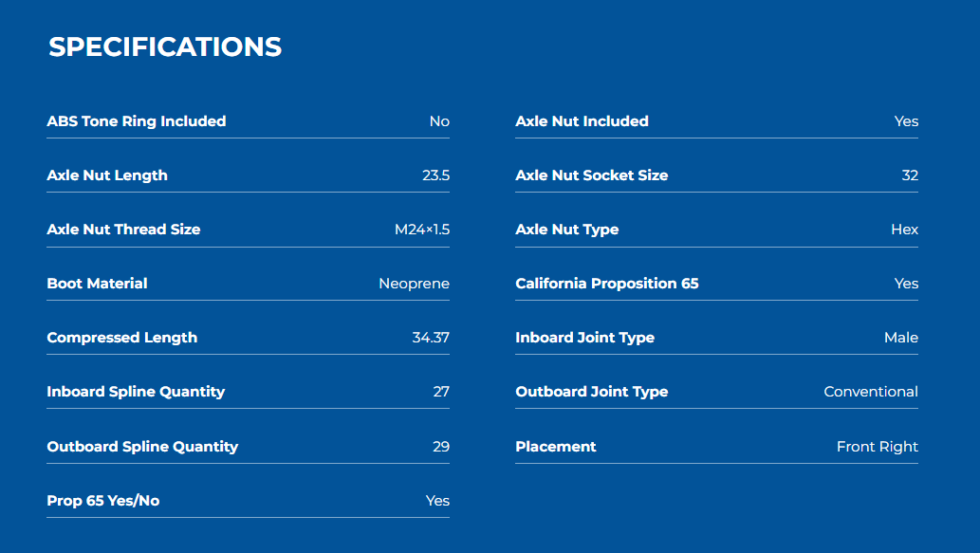This screenshot has width=980, height=553.
Task: Click the Outboard Spline Quantity label
Action: point(142,447)
